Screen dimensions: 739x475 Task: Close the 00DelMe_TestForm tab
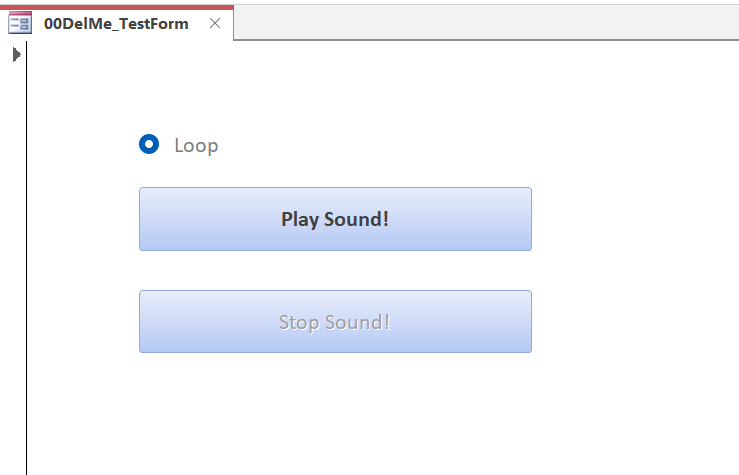point(215,23)
